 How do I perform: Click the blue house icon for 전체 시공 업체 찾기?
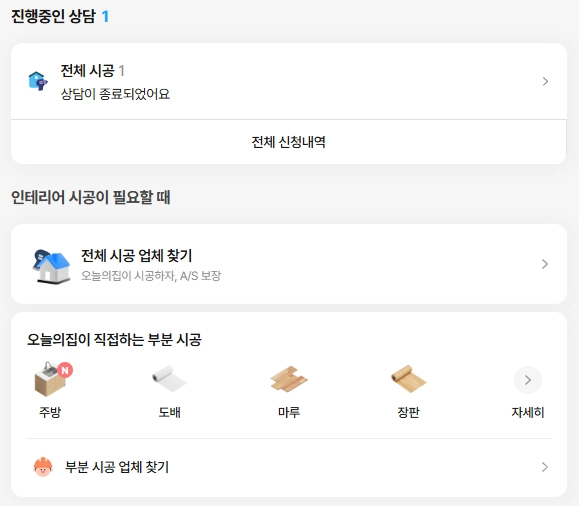pos(51,266)
